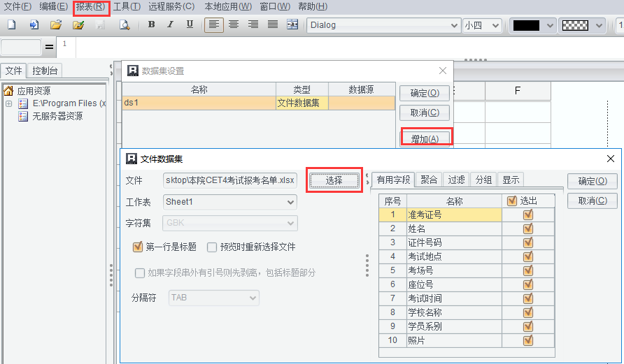The image size is (624, 364).
Task: Align text right
Action: click(253, 24)
